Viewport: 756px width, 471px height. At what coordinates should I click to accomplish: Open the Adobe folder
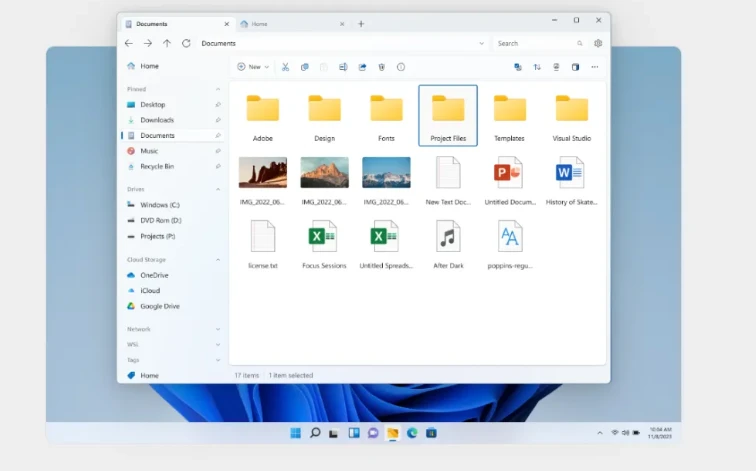click(263, 117)
